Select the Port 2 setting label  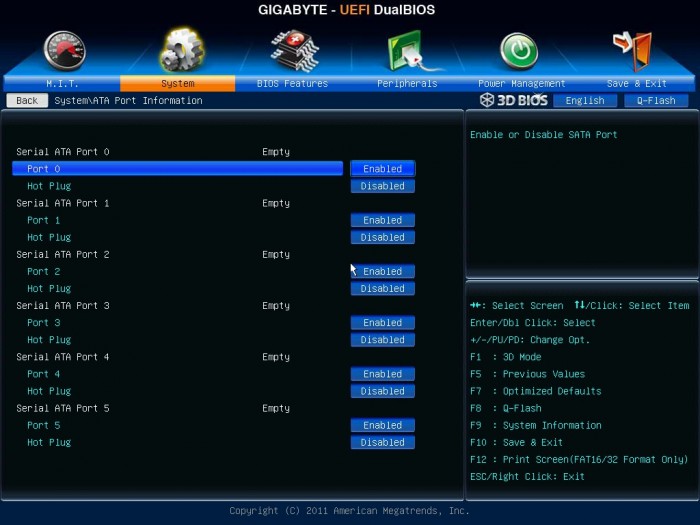coord(43,271)
